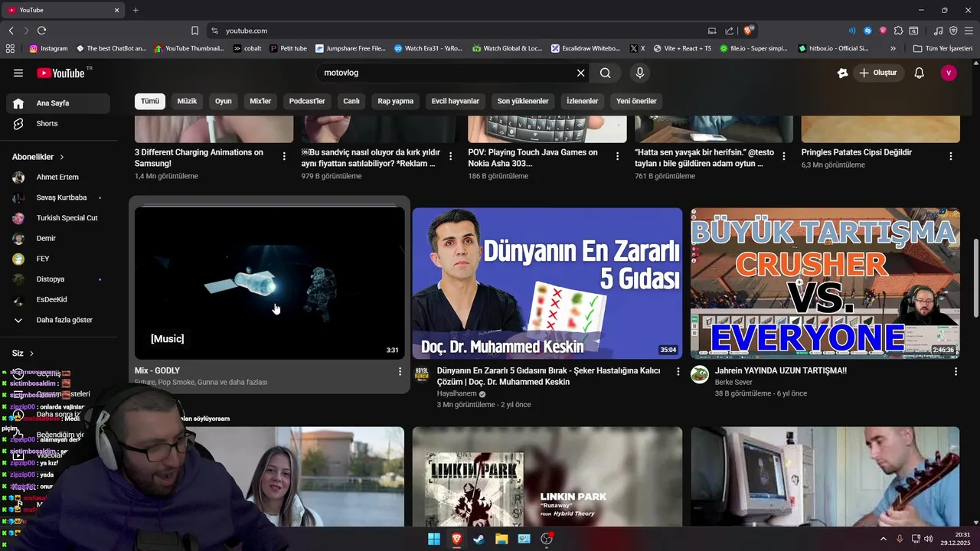Open Shorts from the sidebar
The image size is (980, 551).
(59, 124)
